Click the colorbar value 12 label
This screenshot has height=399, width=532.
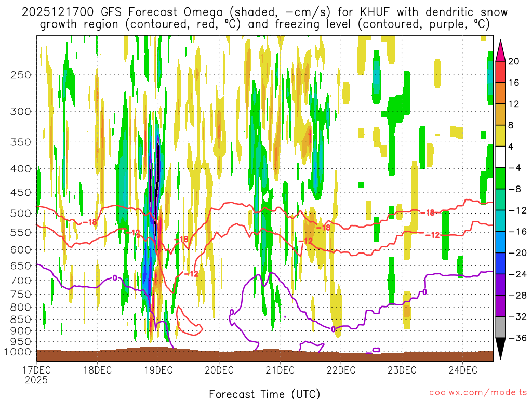(x=514, y=104)
